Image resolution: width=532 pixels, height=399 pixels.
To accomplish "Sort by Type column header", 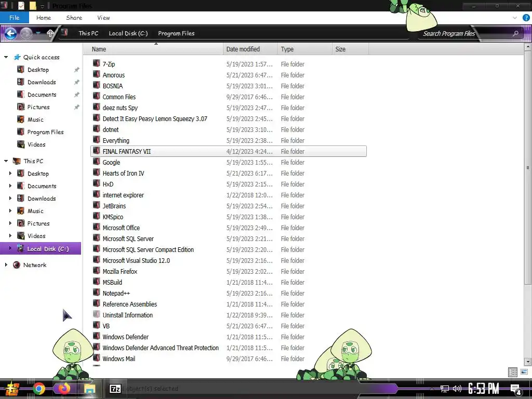I will tap(304, 49).
